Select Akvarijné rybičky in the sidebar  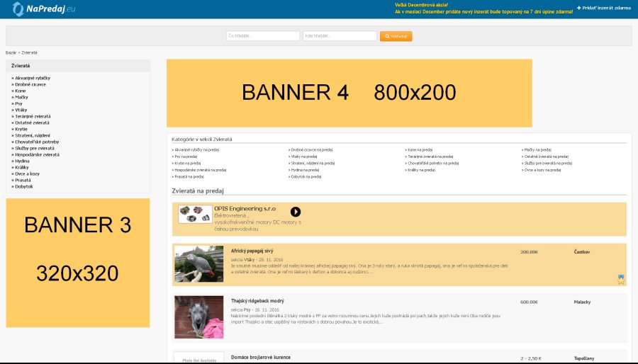tap(33, 78)
